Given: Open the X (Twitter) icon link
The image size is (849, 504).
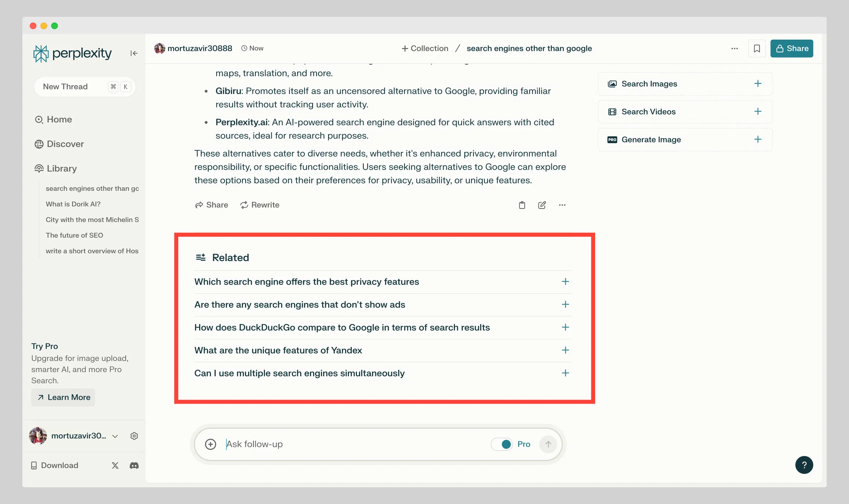Looking at the screenshot, I should click(x=115, y=465).
